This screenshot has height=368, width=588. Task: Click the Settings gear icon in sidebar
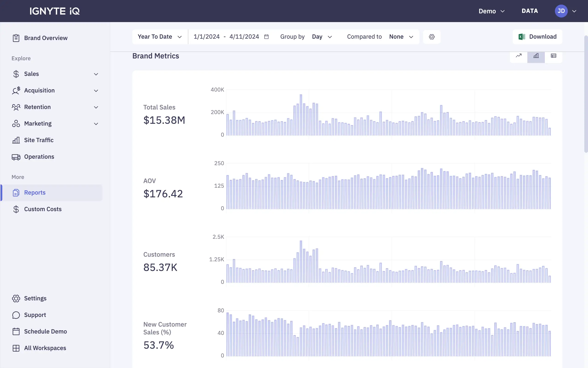point(16,299)
